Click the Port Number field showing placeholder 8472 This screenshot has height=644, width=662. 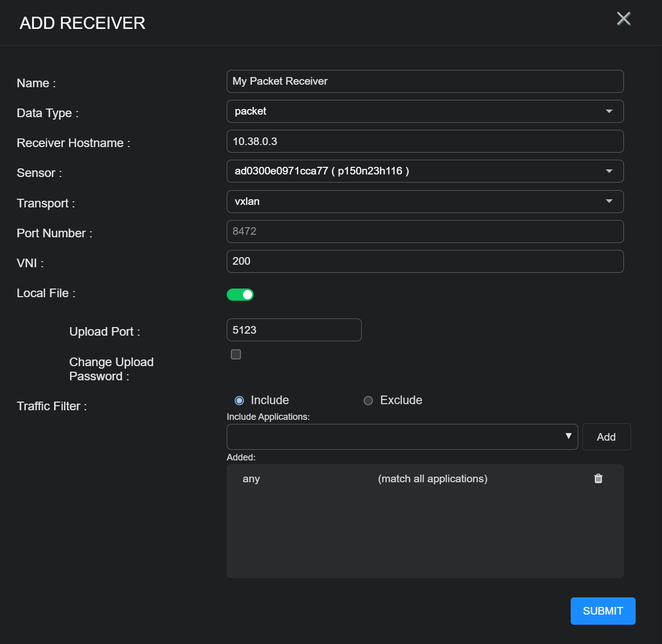(x=425, y=231)
